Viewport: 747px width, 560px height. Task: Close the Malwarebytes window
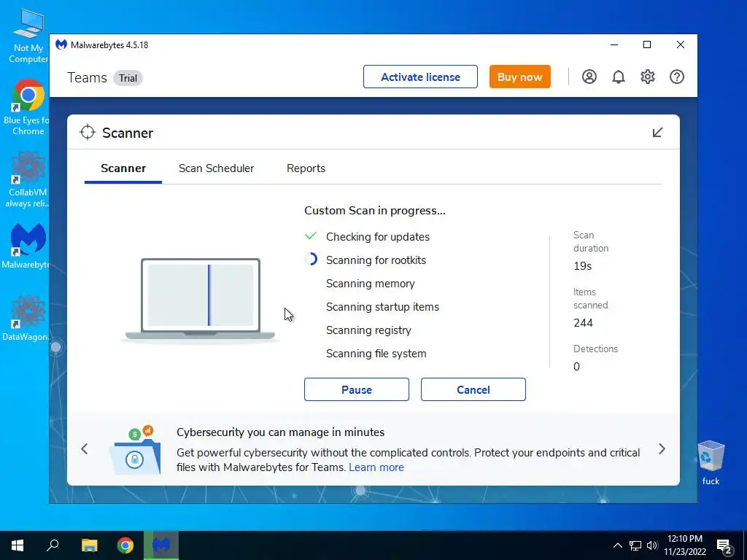point(681,44)
